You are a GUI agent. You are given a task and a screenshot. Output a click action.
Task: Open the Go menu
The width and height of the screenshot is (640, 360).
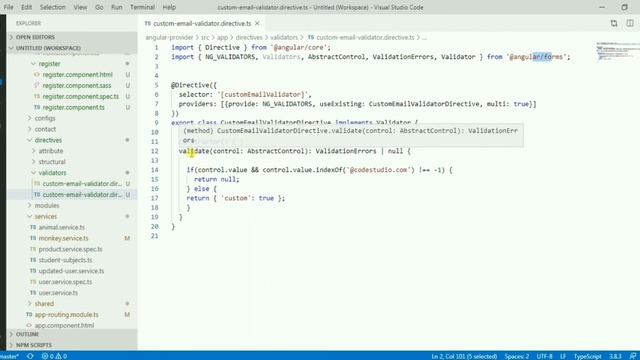tap(99, 7)
